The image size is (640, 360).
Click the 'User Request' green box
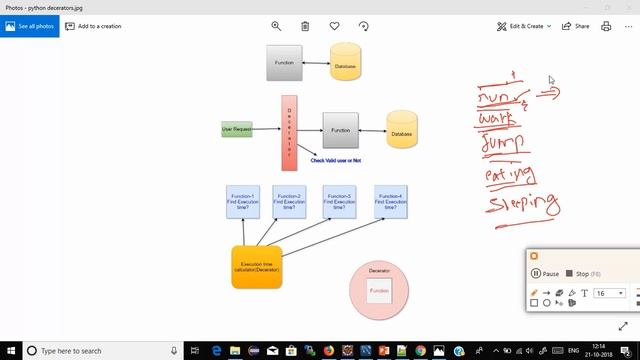tap(237, 129)
